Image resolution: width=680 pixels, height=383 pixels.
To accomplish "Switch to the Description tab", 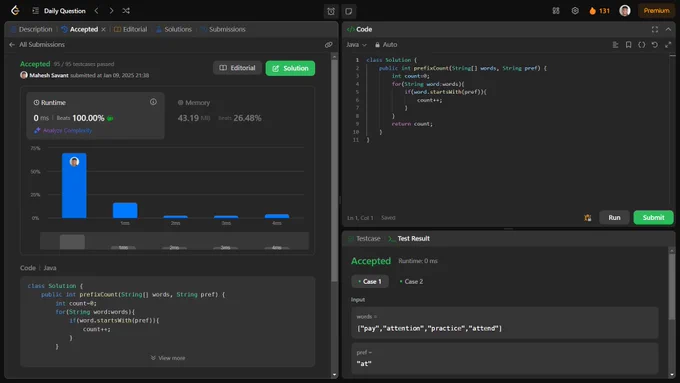I will click(31, 29).
